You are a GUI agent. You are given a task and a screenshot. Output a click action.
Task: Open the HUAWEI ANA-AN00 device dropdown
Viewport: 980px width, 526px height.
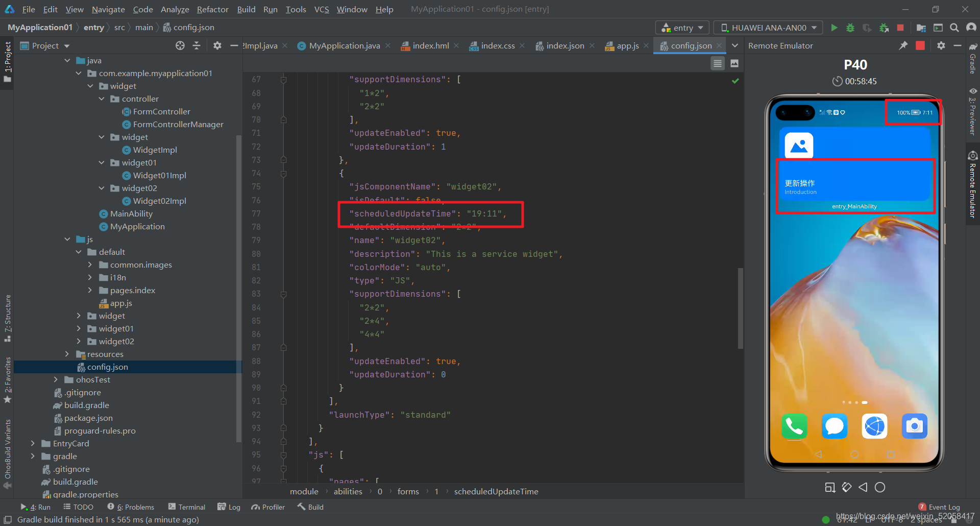[x=768, y=28]
